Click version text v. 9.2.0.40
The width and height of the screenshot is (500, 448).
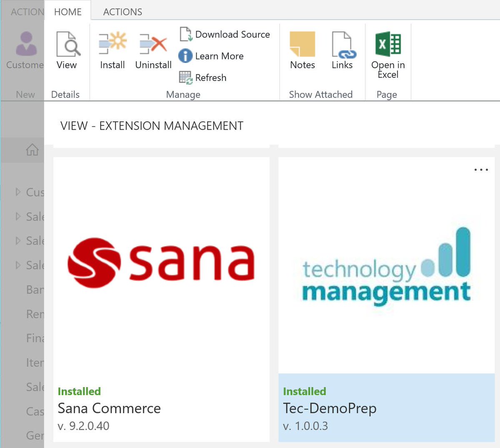point(83,426)
